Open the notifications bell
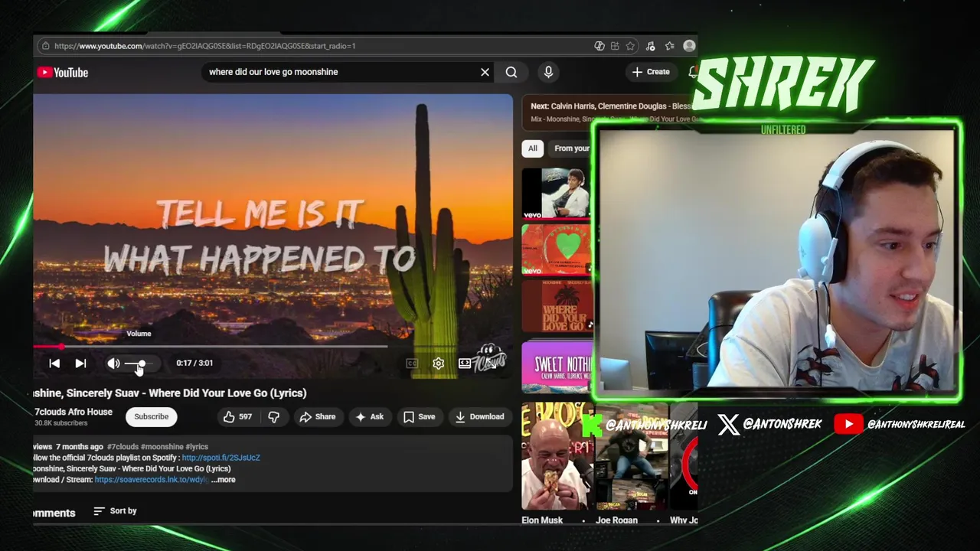980x551 pixels. click(x=692, y=72)
